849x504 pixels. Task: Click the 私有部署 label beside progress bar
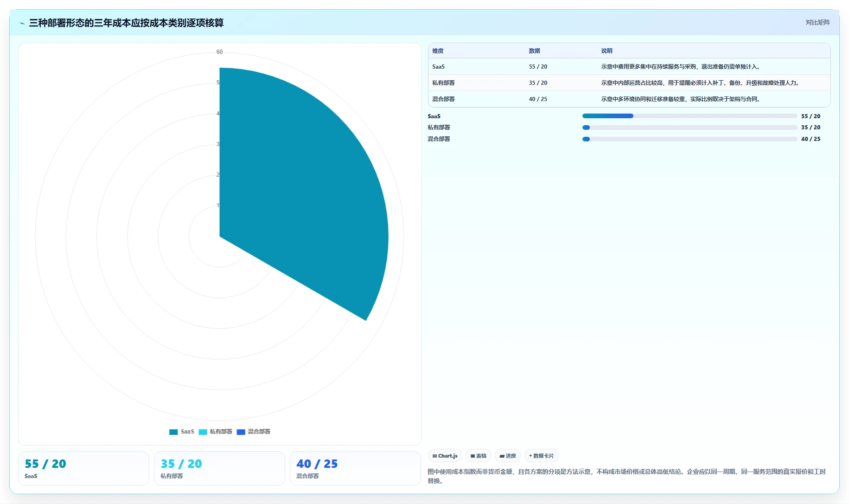(x=439, y=128)
